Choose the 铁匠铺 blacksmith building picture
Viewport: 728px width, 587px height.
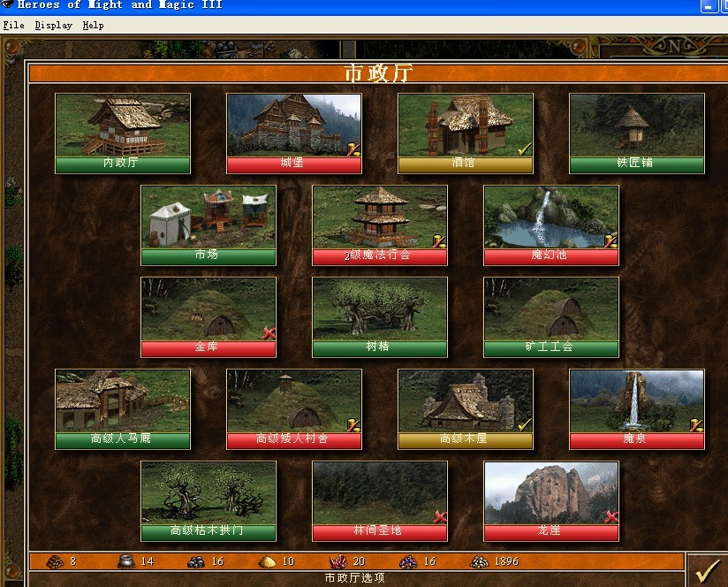636,126
